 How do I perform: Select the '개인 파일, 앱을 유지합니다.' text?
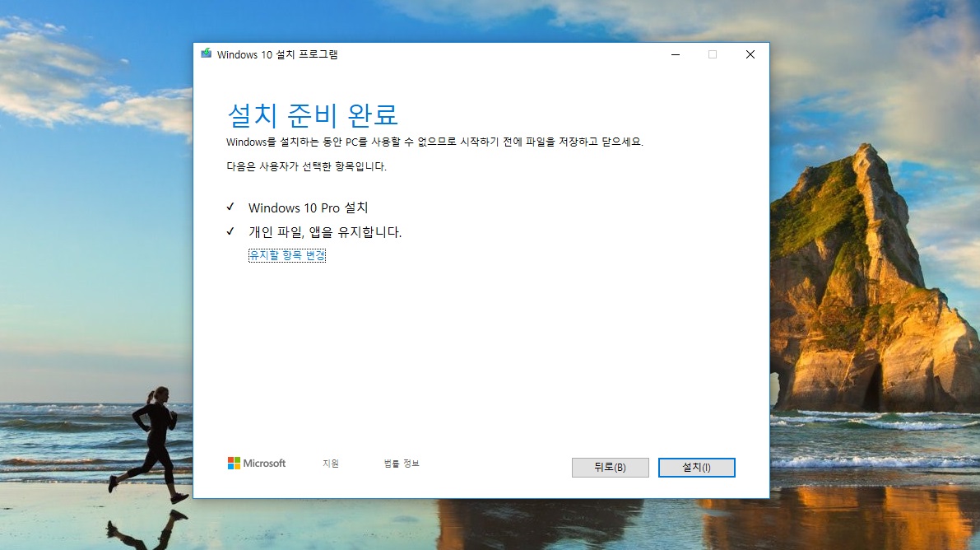click(x=325, y=232)
